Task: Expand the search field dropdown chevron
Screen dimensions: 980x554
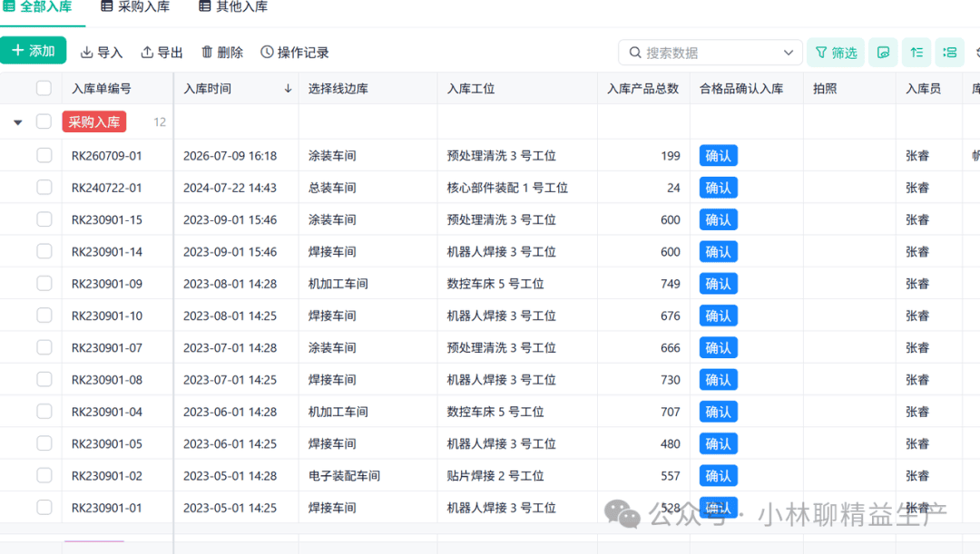Action: point(789,53)
